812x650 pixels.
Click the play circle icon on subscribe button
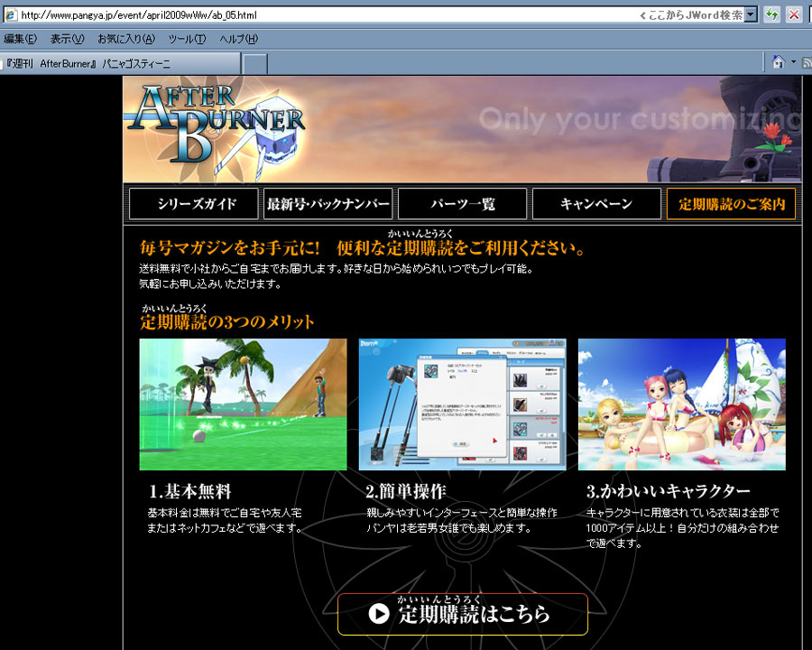(x=379, y=614)
